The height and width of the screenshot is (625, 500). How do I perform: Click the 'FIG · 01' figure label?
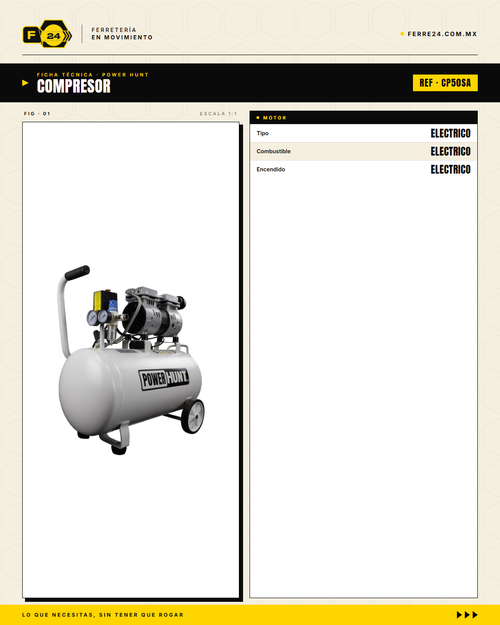37,114
